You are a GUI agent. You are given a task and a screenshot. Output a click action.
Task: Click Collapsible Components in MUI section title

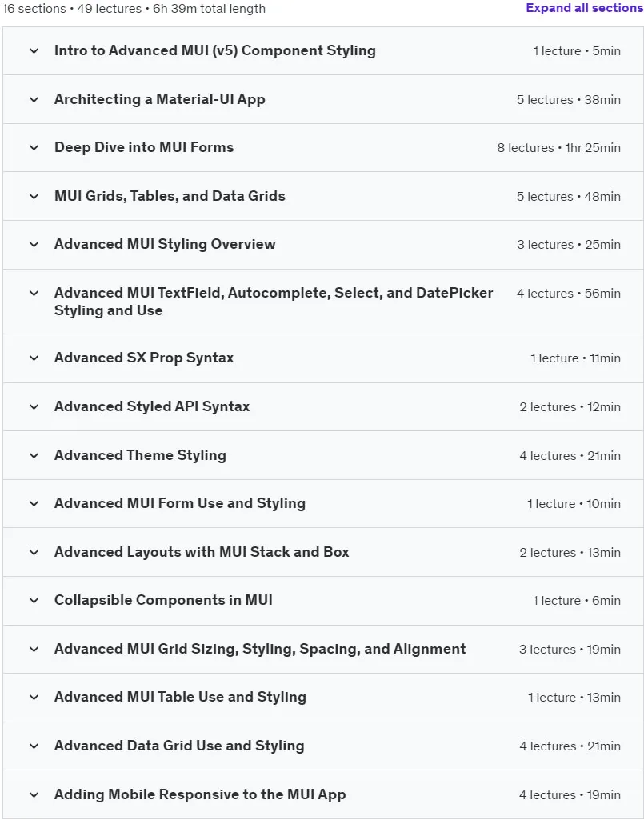point(163,600)
